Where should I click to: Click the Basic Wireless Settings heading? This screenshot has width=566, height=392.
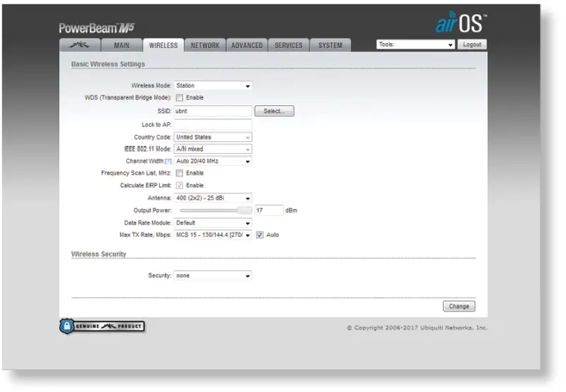[108, 64]
